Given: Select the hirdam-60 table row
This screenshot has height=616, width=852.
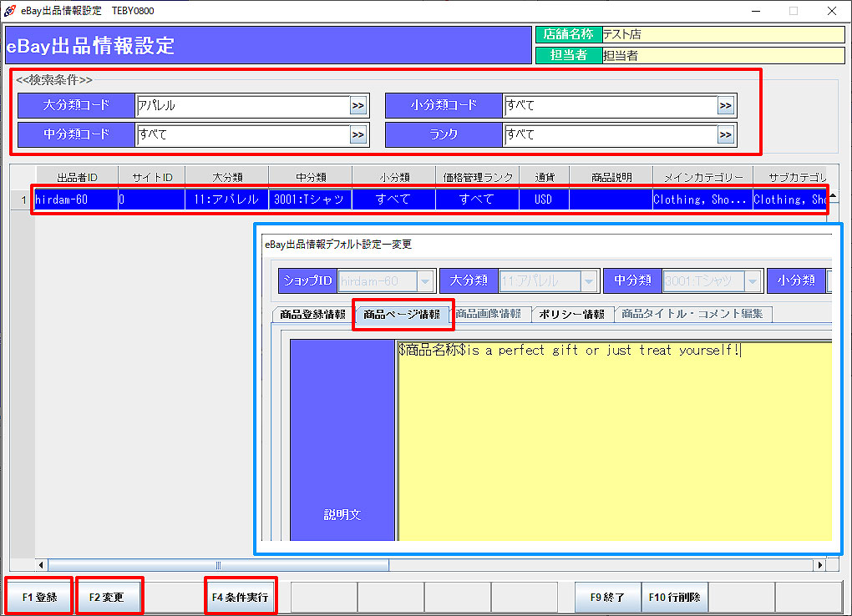Looking at the screenshot, I should (x=334, y=200).
